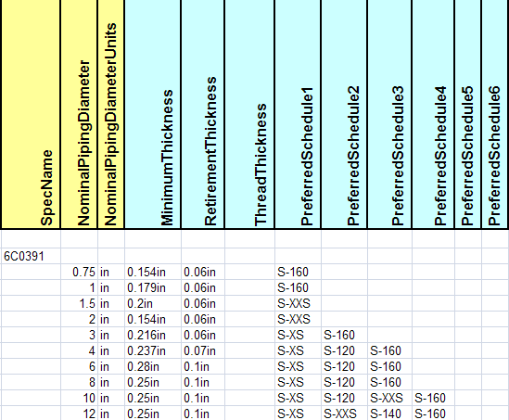Screen dimensions: 509x420
Task: Select the PreferredSchedule1 header cell
Action: [298, 114]
